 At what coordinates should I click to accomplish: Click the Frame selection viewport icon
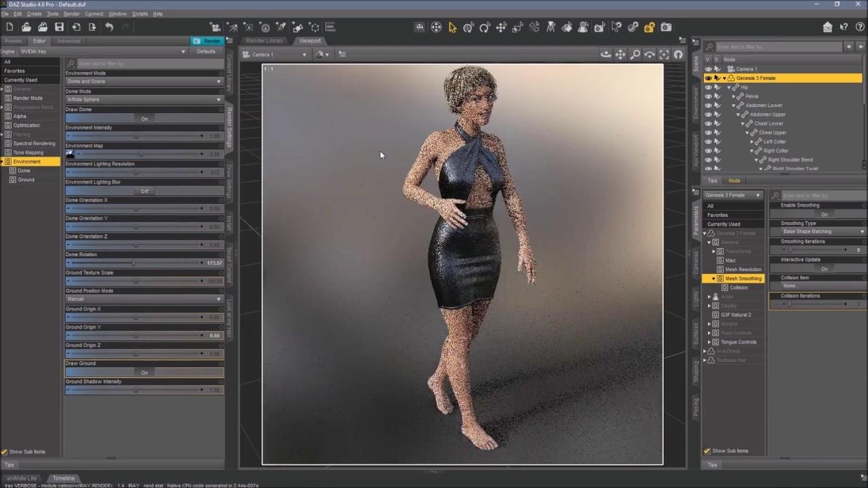point(664,54)
